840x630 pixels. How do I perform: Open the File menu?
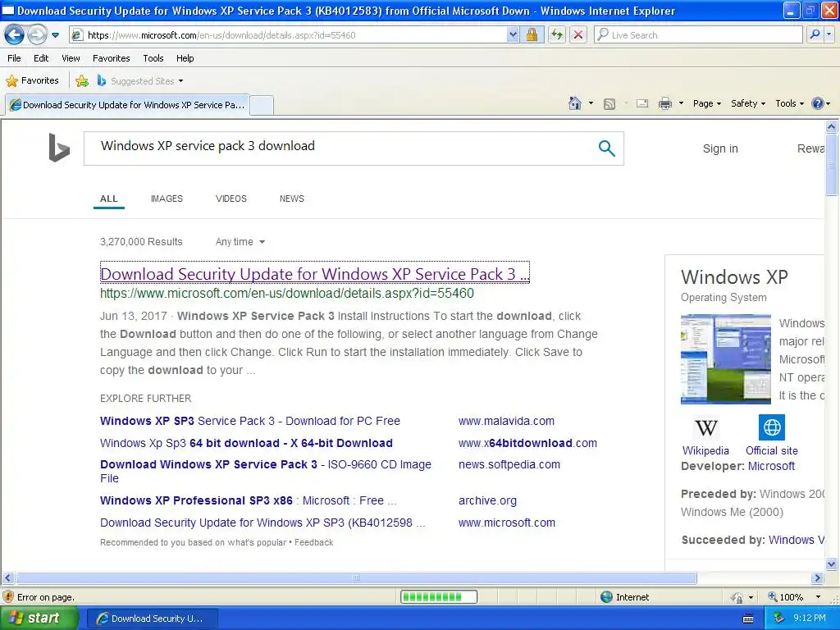[15, 58]
